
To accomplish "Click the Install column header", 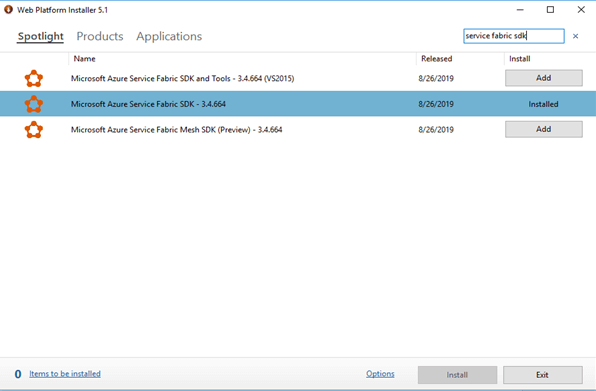I will pyautogui.click(x=520, y=59).
